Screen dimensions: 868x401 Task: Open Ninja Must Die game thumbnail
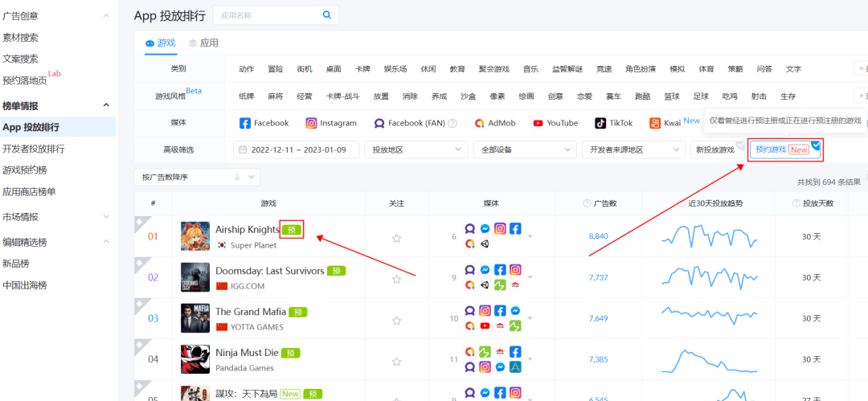click(195, 359)
